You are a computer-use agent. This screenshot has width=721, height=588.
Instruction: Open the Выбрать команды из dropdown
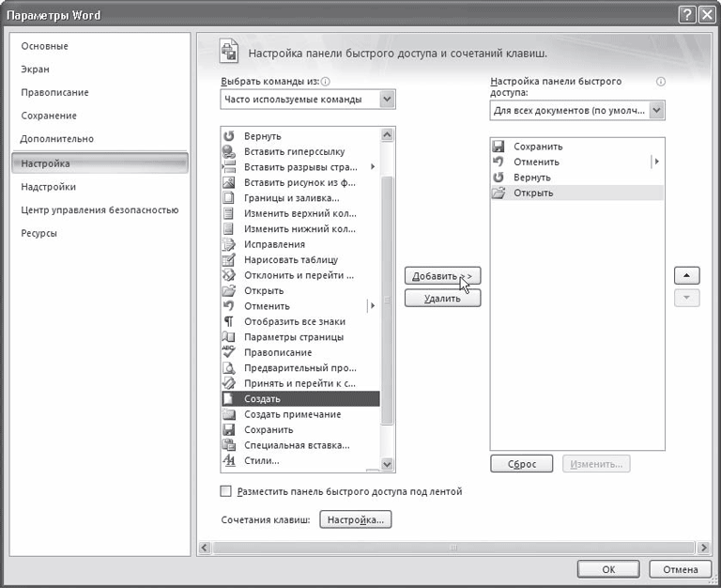tap(388, 100)
